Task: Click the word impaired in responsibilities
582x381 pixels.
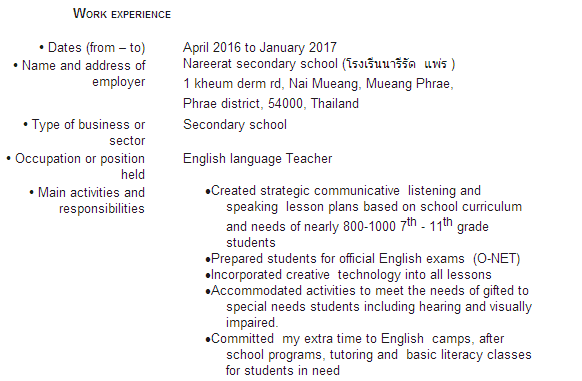Action: pos(252,323)
